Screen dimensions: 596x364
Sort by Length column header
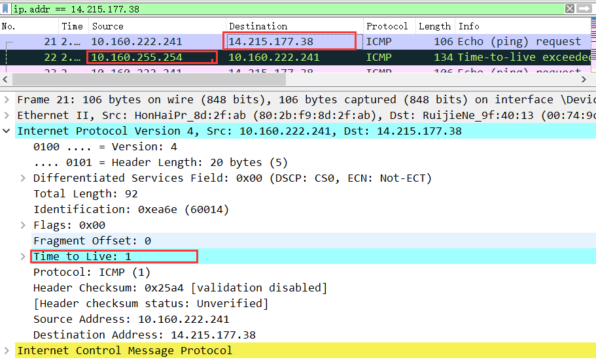pyautogui.click(x=434, y=26)
